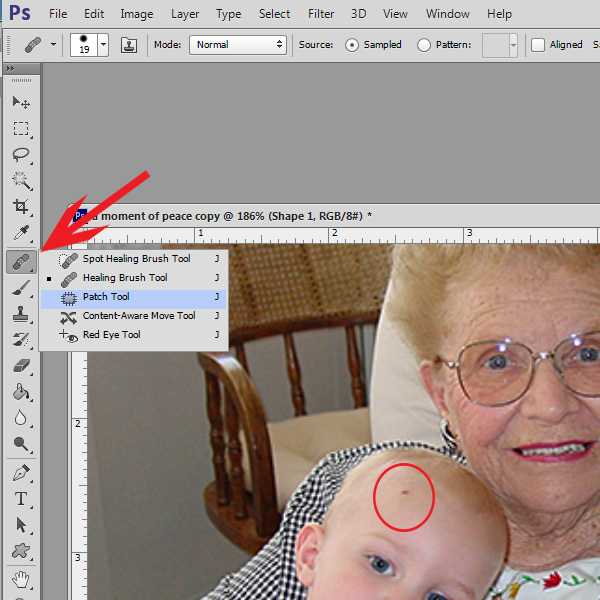Select the Eraser tool

pyautogui.click(x=21, y=366)
